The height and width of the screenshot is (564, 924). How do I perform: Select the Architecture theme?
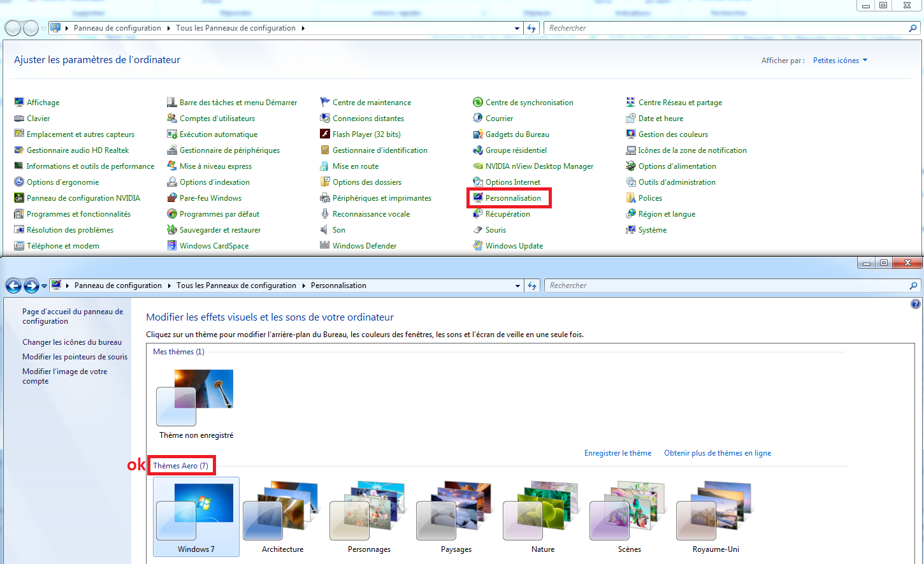pyautogui.click(x=283, y=517)
